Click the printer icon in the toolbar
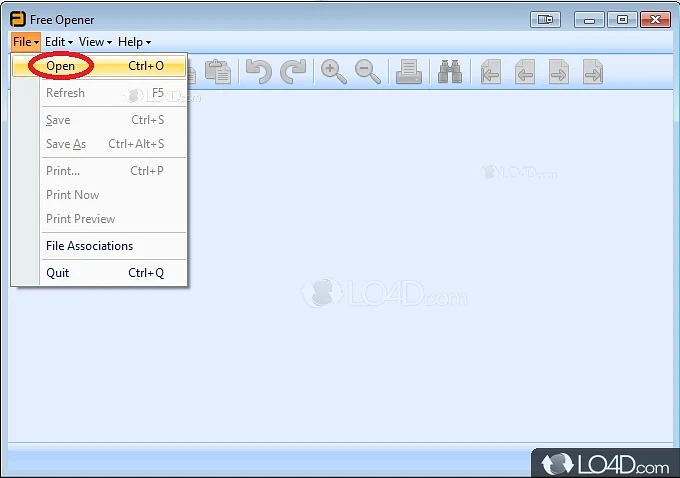The width and height of the screenshot is (680, 478). [x=409, y=71]
